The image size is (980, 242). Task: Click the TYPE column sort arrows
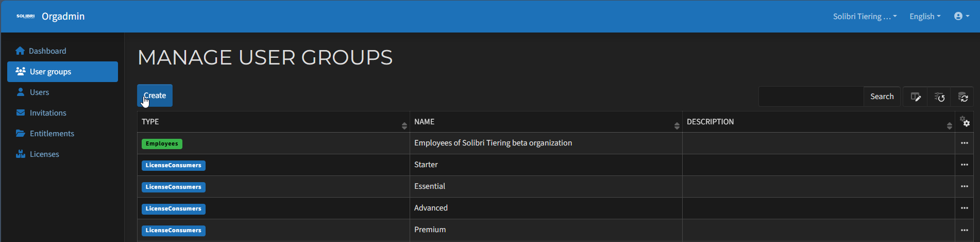pyautogui.click(x=404, y=125)
